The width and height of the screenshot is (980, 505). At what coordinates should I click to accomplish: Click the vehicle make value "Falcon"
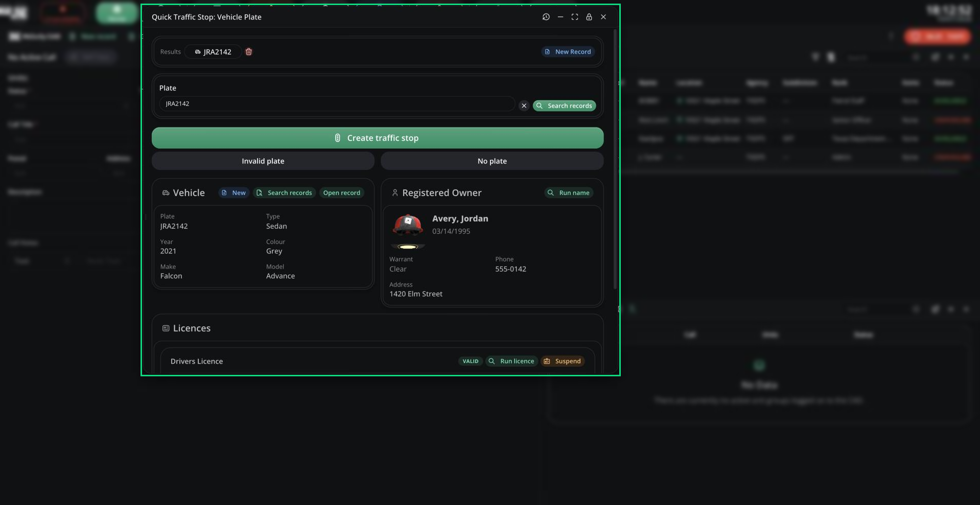pyautogui.click(x=171, y=276)
